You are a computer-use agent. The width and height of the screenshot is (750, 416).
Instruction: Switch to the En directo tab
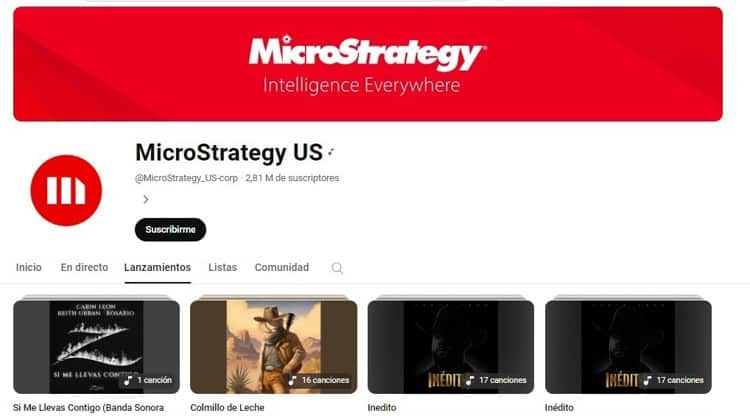pos(84,267)
